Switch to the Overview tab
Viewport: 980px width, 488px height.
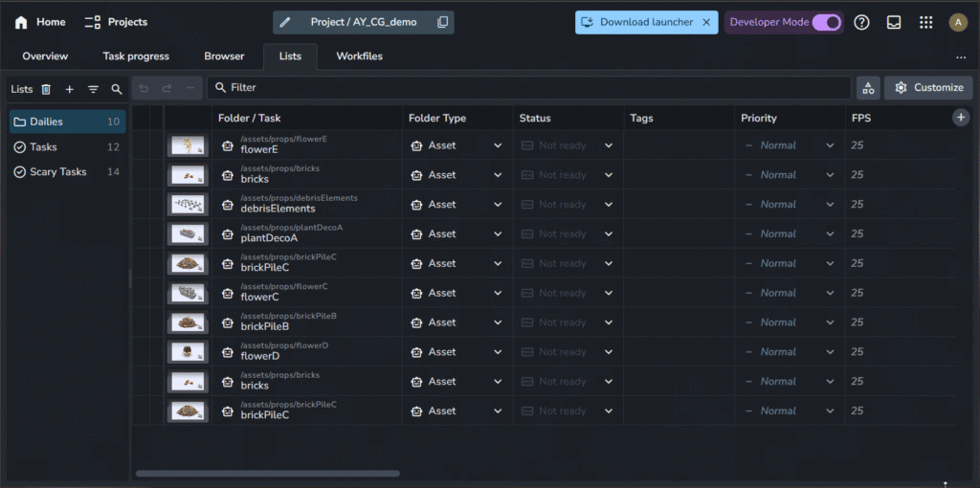pos(45,56)
